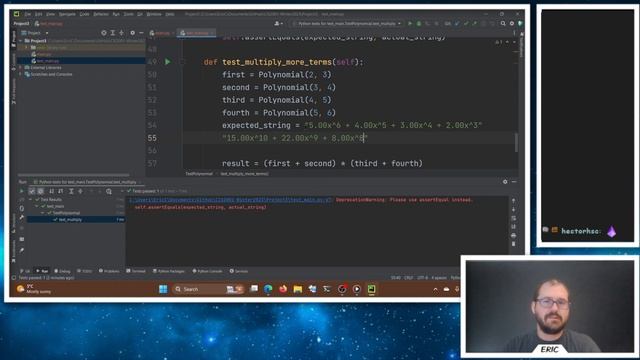Open PyCharm icon on taskbar
This screenshot has width=640, height=360.
click(x=371, y=289)
